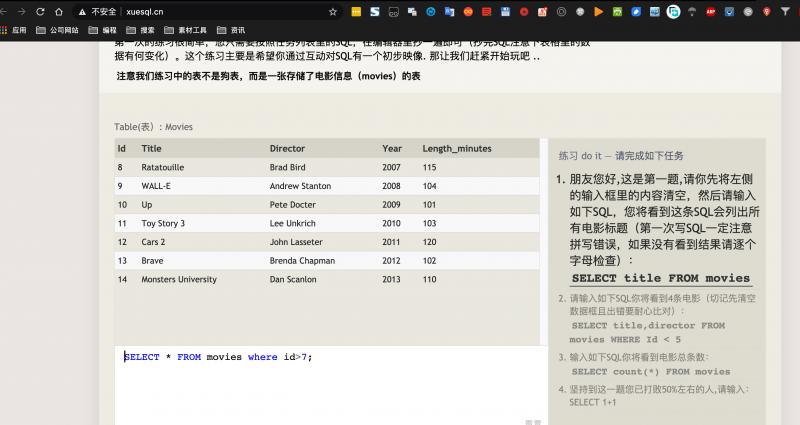Open the red map pin extension
Screen dimensions: 800x425
[766, 11]
